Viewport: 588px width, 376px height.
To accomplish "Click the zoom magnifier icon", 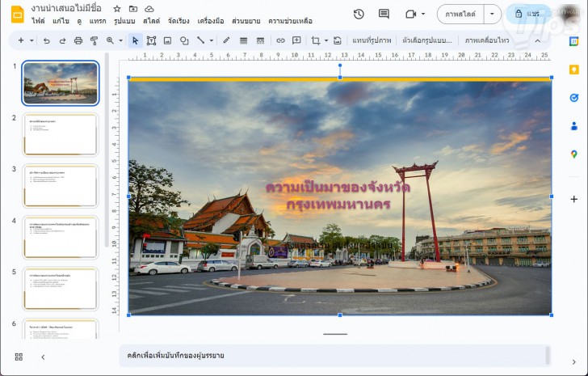I will coord(110,40).
